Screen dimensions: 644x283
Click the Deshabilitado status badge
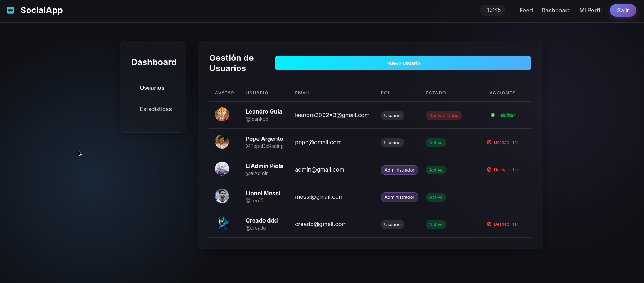[443, 115]
